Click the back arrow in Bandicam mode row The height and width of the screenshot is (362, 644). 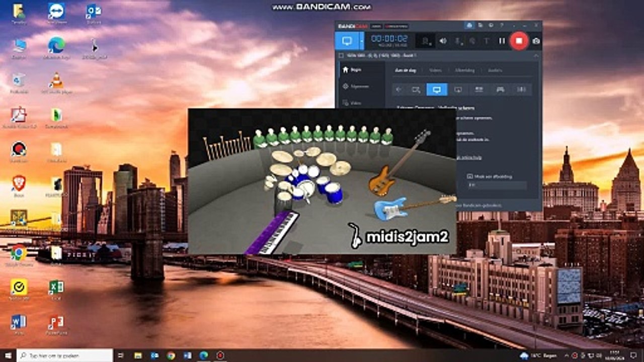(399, 89)
